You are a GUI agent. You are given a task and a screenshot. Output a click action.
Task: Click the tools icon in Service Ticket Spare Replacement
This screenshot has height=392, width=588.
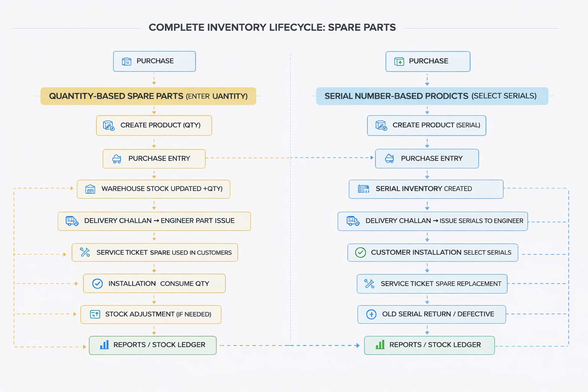pyautogui.click(x=369, y=284)
